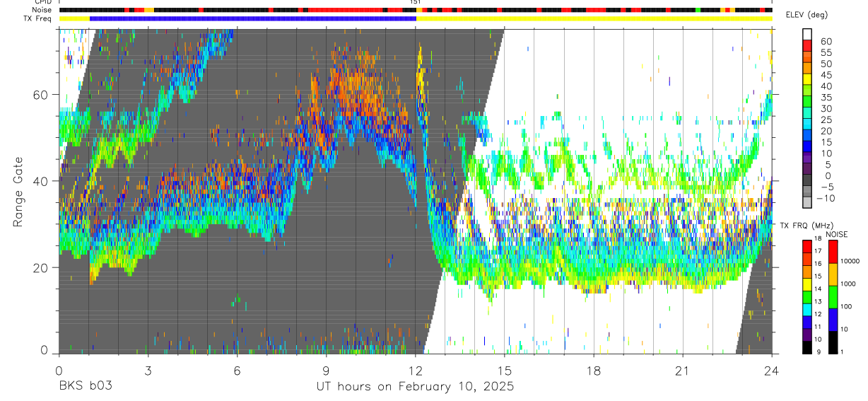Screen dimensions: 868x401
Task: Click the '25' value on ELEV colorbar
Action: click(x=825, y=120)
